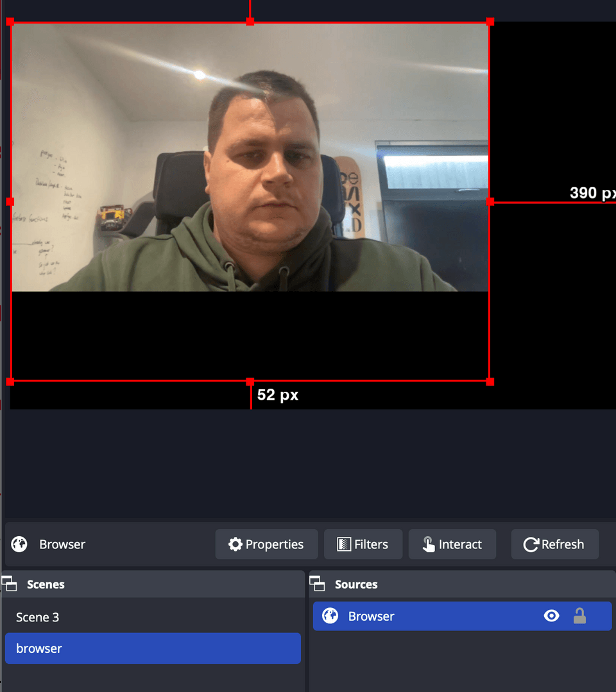The width and height of the screenshot is (616, 692).
Task: Select the Browser source name in Sources
Action: click(372, 616)
